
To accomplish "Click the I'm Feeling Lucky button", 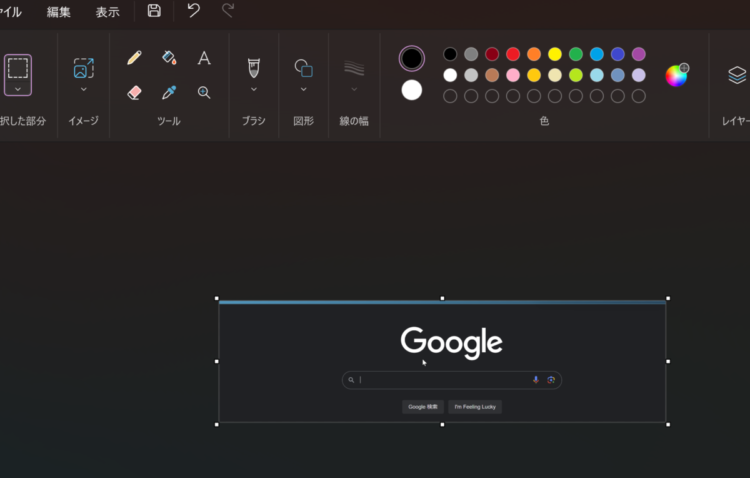I will [475, 407].
